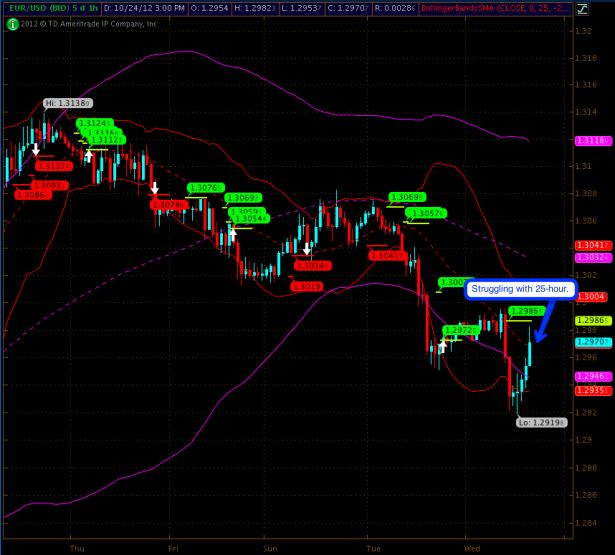
Task: Click the white down arrow above 1.3078 label
Action: [155, 187]
